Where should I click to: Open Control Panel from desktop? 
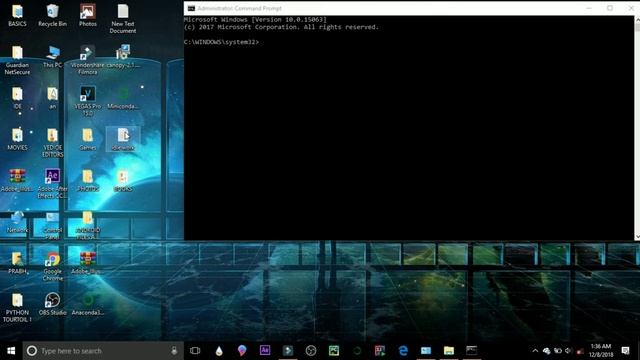52,225
